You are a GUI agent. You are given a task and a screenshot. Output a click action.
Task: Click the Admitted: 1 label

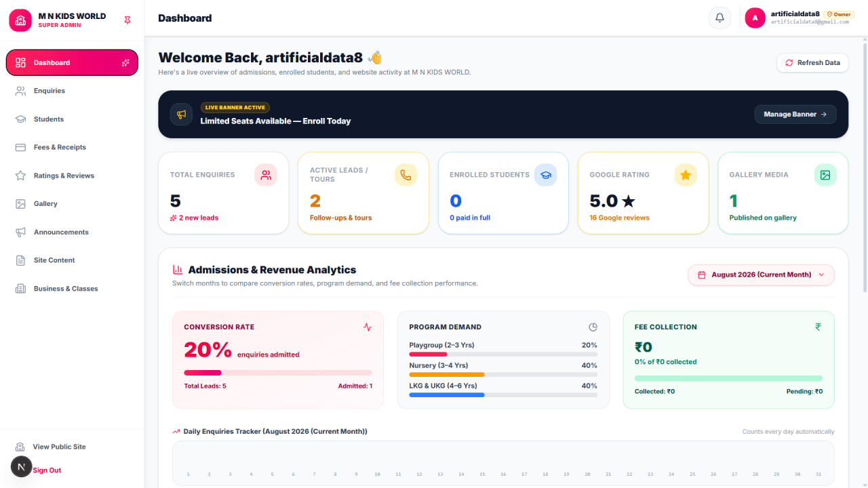[355, 386]
